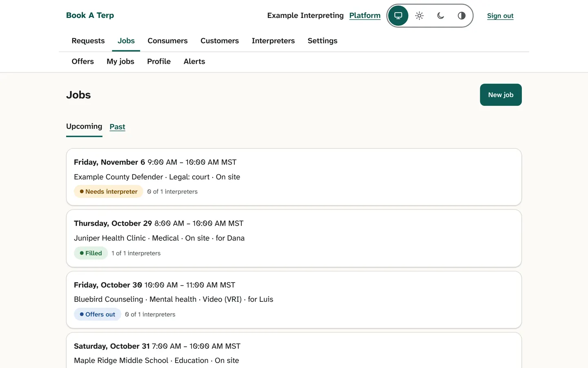Screen dimensions: 588x368
Task: Go to Customers section
Action: pos(220,41)
